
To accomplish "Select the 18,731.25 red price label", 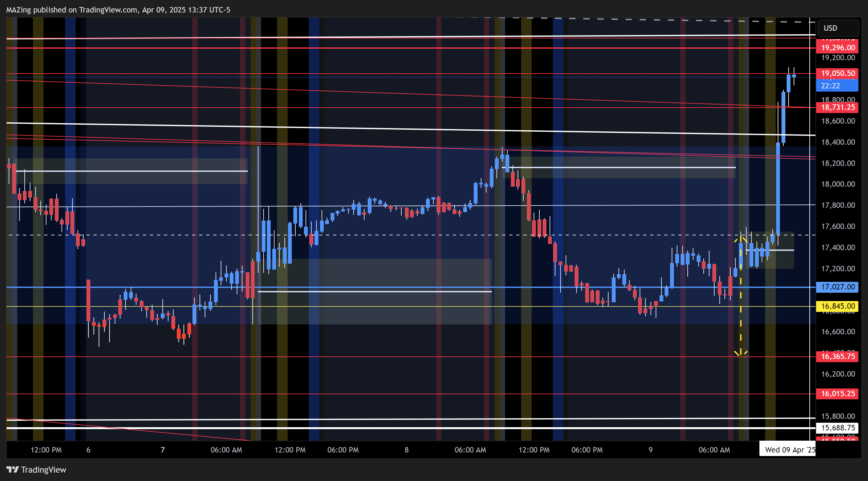I will 837,107.
